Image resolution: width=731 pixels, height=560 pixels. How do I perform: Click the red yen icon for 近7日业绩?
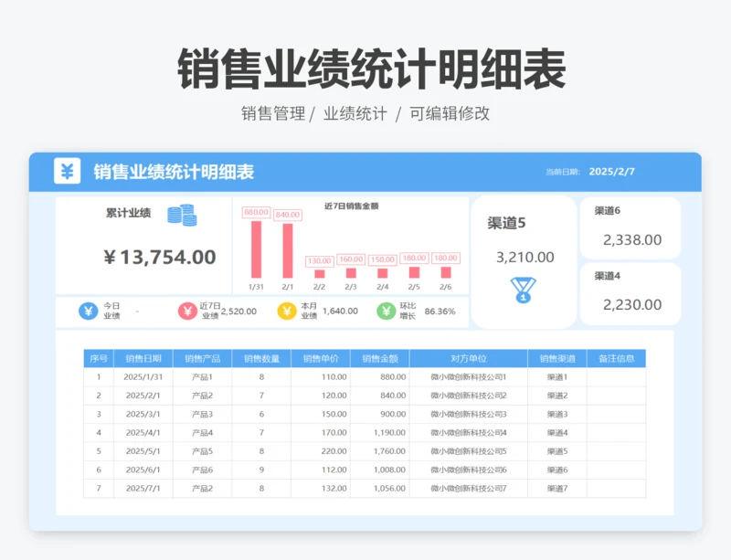click(x=187, y=311)
